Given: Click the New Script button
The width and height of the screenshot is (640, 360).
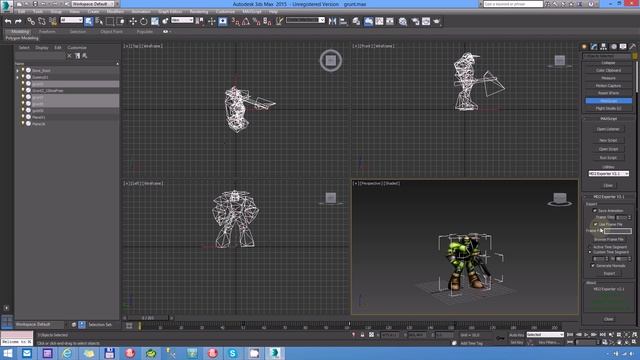Looking at the screenshot, I should pyautogui.click(x=608, y=140).
